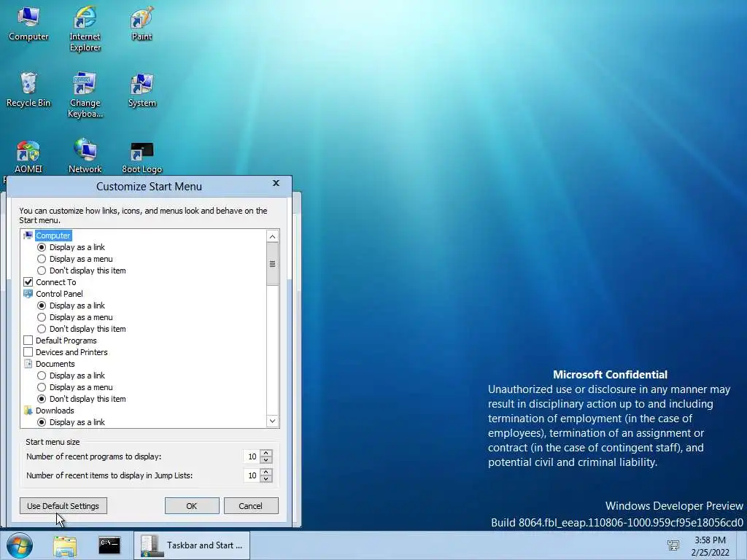Select the Downloads list label
This screenshot has height=560, width=747.
pos(55,411)
